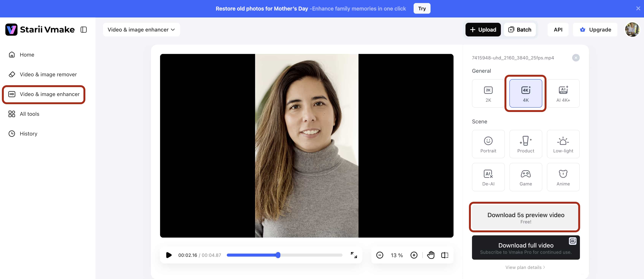Viewport: 644px width, 279px height.
Task: Select the 2K enhancement option
Action: click(x=488, y=93)
